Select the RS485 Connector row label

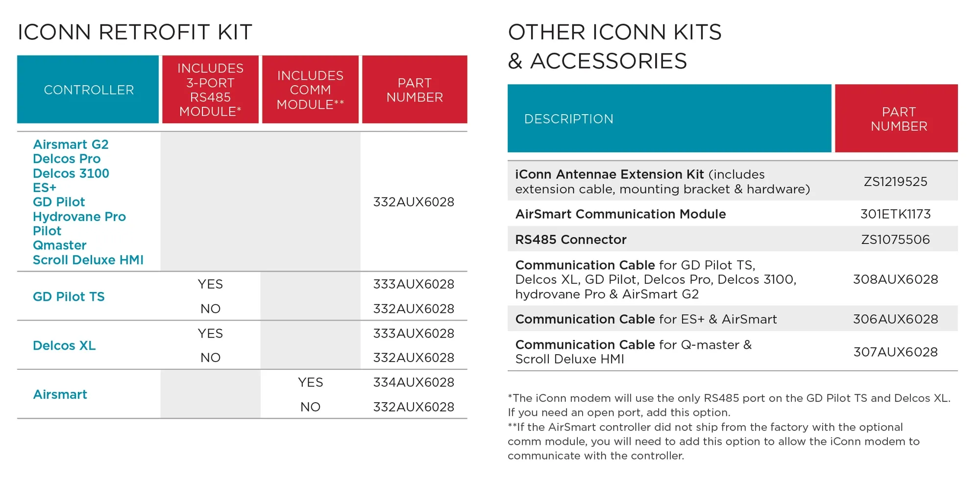pos(571,240)
